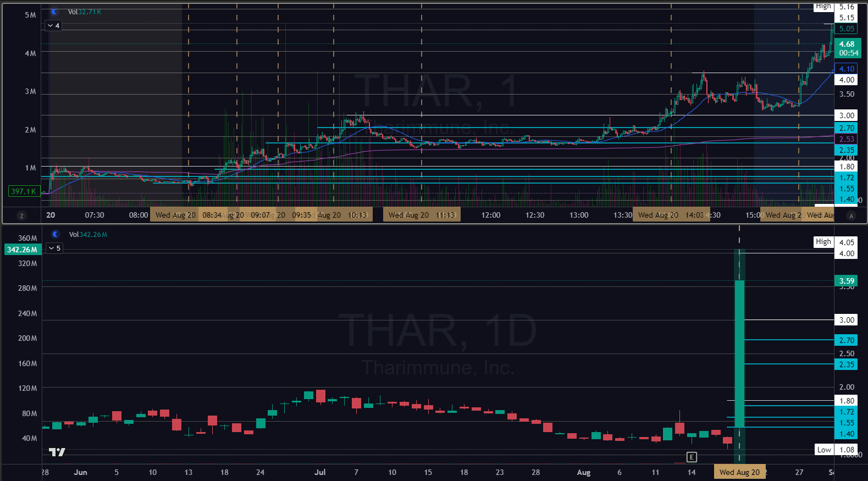Collapse the 5 indicators legend in the daily chart
The width and height of the screenshot is (868, 481).
54,248
